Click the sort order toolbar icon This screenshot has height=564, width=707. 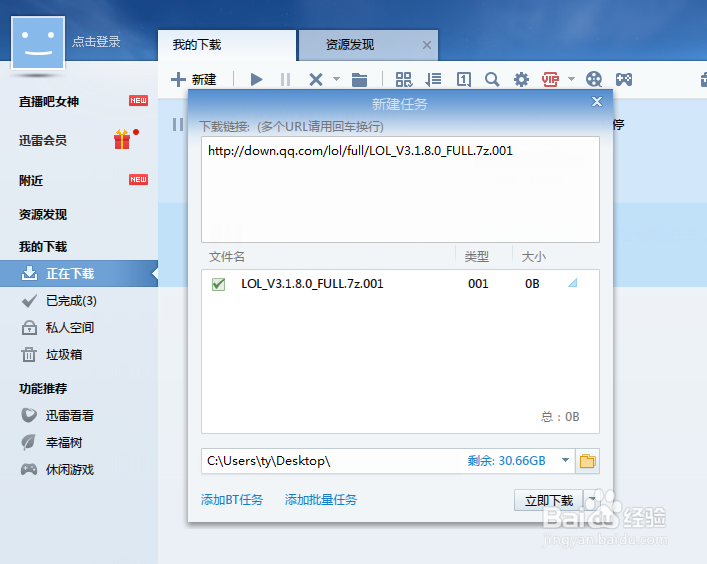click(x=433, y=80)
